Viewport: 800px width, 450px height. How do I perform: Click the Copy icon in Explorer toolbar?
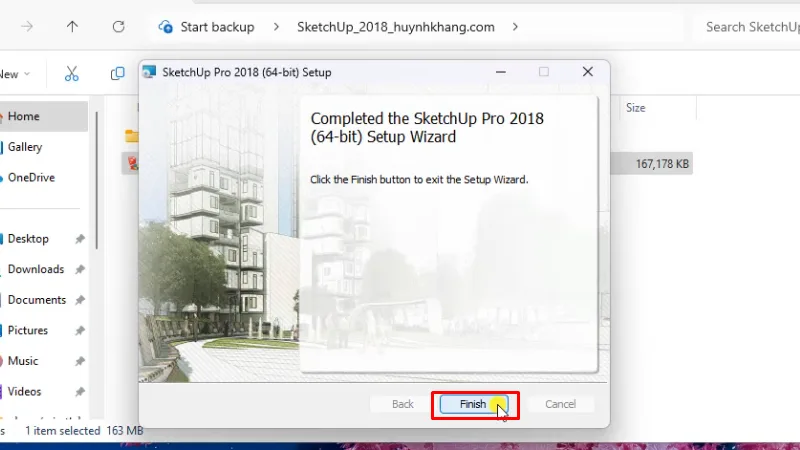click(x=117, y=74)
